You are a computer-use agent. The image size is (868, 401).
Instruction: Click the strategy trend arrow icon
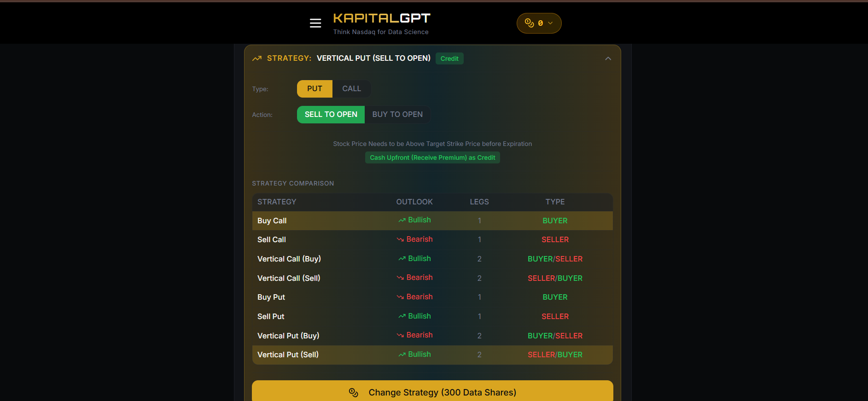click(257, 58)
